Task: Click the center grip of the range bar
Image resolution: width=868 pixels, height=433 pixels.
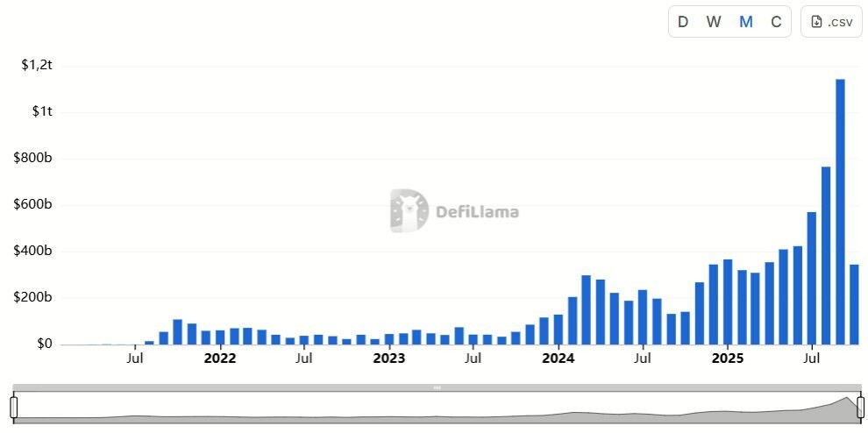Action: click(437, 387)
